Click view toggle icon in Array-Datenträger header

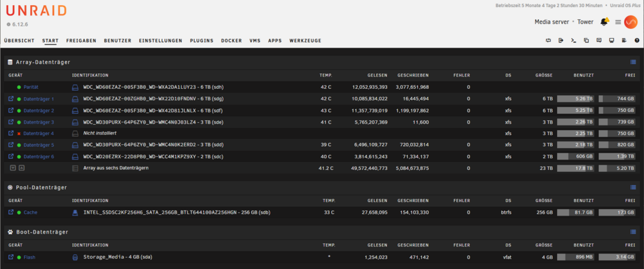(x=633, y=62)
